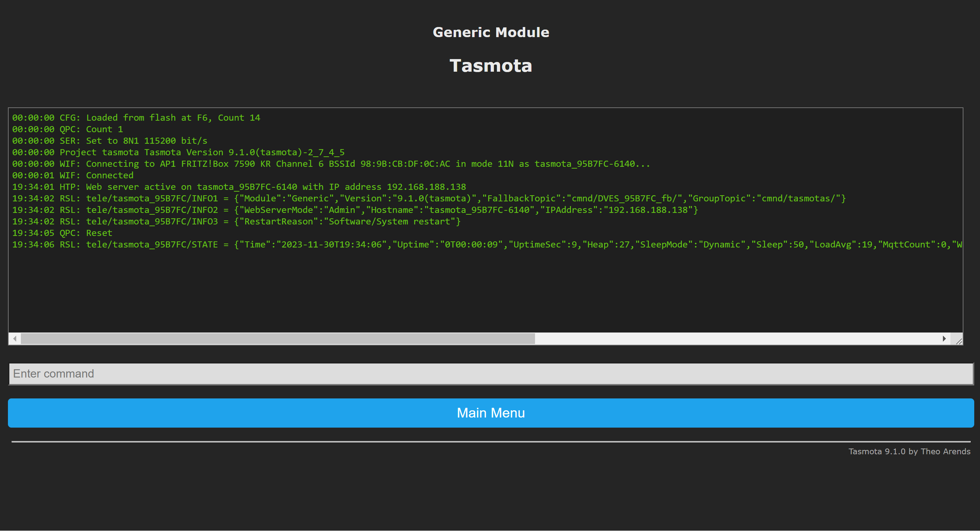Click the INFO2 WebServerMode log line
Image resolution: width=980 pixels, height=531 pixels.
point(355,210)
